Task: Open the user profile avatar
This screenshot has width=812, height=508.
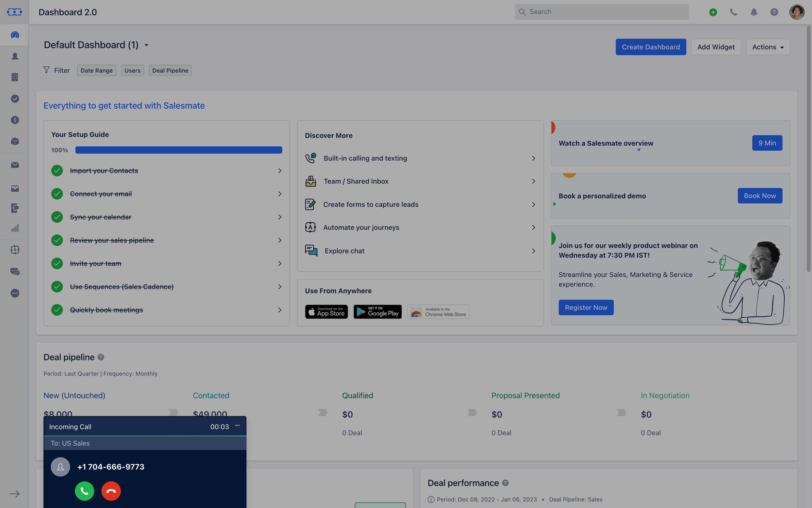Action: [x=797, y=12]
